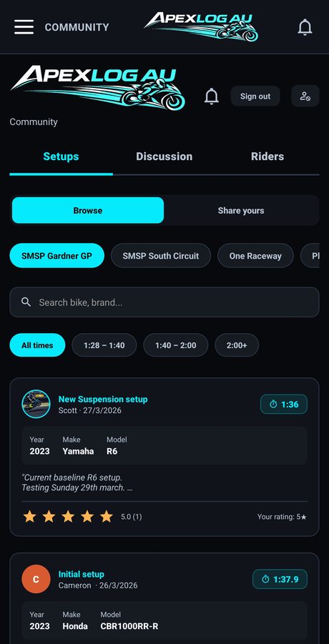
Task: Open the user profile settings icon
Action: pyautogui.click(x=305, y=96)
